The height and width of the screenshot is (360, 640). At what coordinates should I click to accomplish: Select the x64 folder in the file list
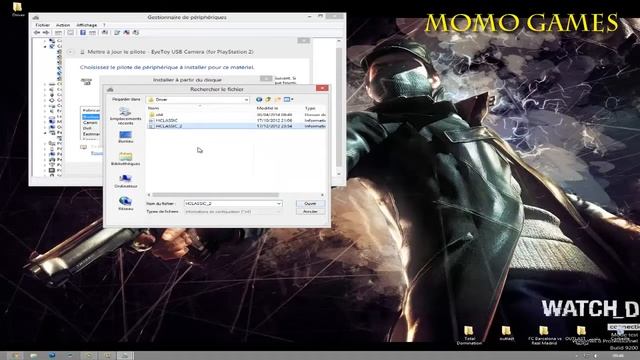click(159, 115)
